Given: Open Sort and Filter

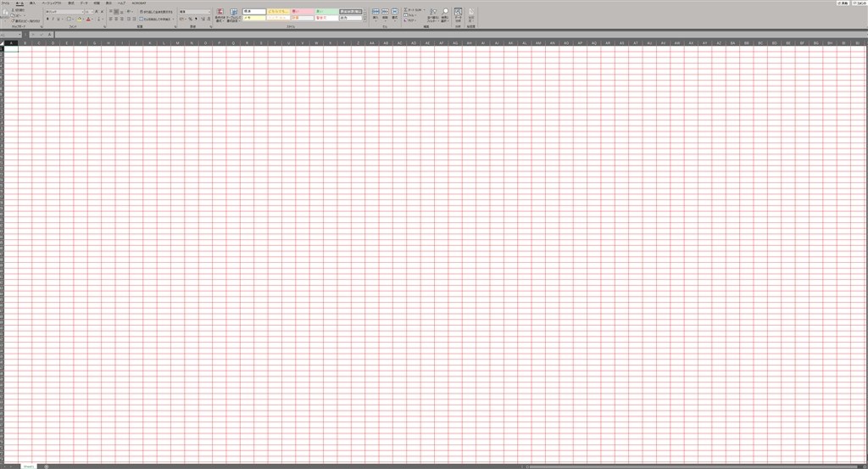Looking at the screenshot, I should pos(433,15).
